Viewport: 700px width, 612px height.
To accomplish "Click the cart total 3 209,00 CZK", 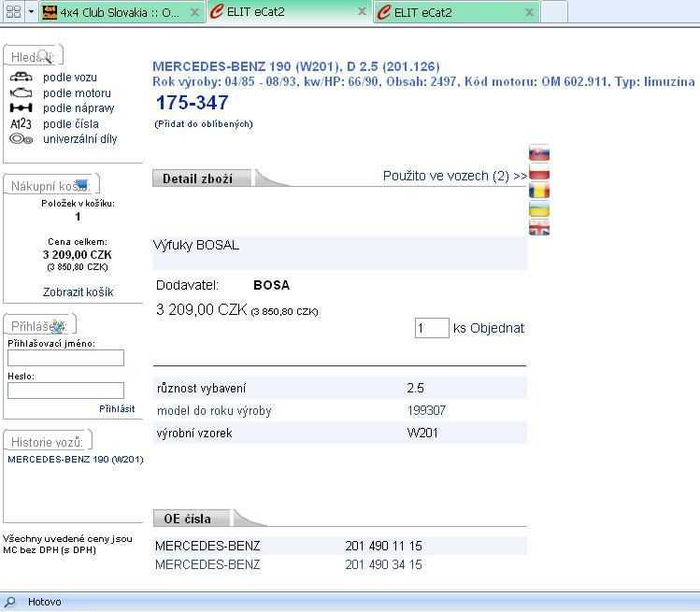I will point(78,254).
